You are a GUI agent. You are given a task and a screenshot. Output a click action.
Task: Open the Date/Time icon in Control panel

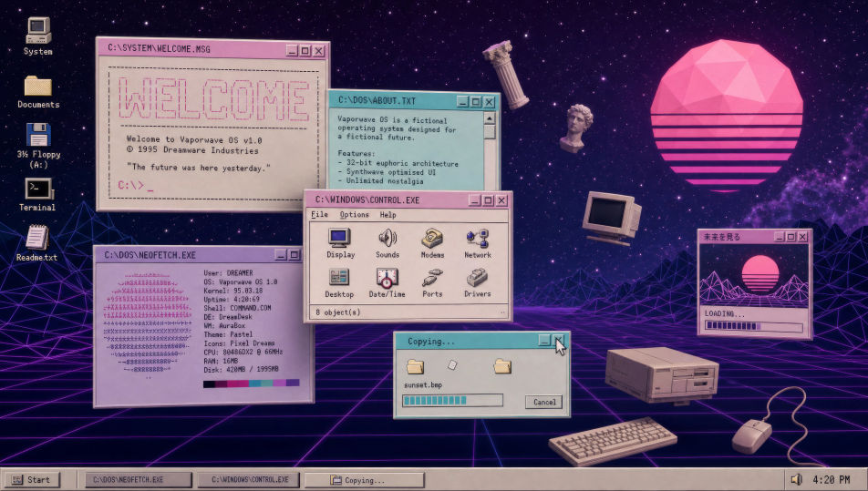coord(387,283)
